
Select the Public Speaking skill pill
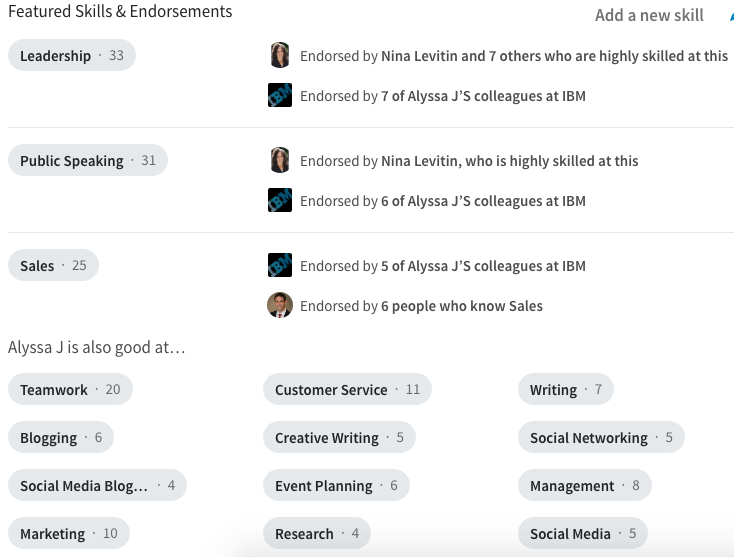tap(87, 161)
